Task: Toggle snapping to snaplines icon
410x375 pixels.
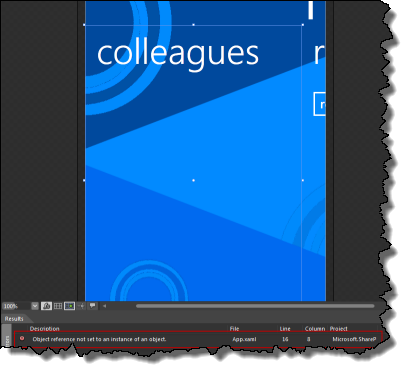Action: coord(81,306)
